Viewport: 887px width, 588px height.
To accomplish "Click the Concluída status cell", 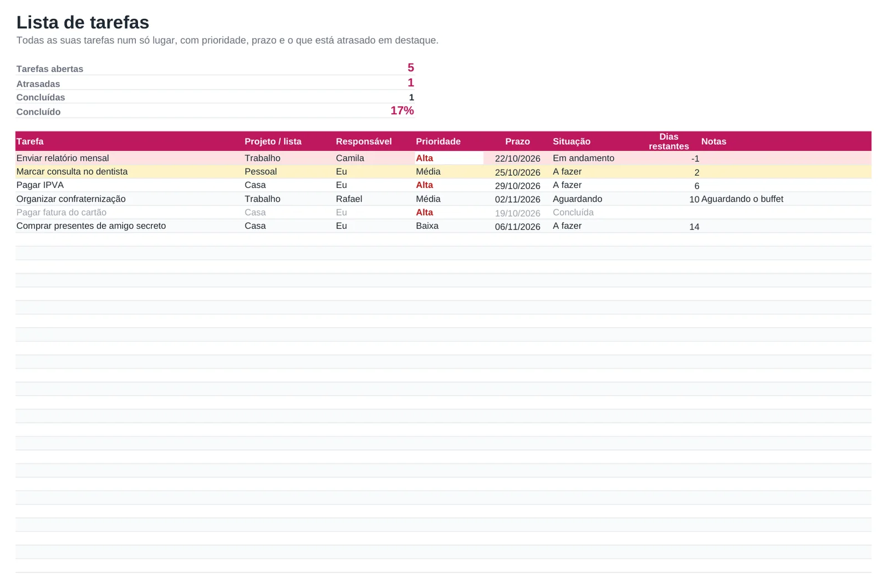I will click(x=598, y=212).
